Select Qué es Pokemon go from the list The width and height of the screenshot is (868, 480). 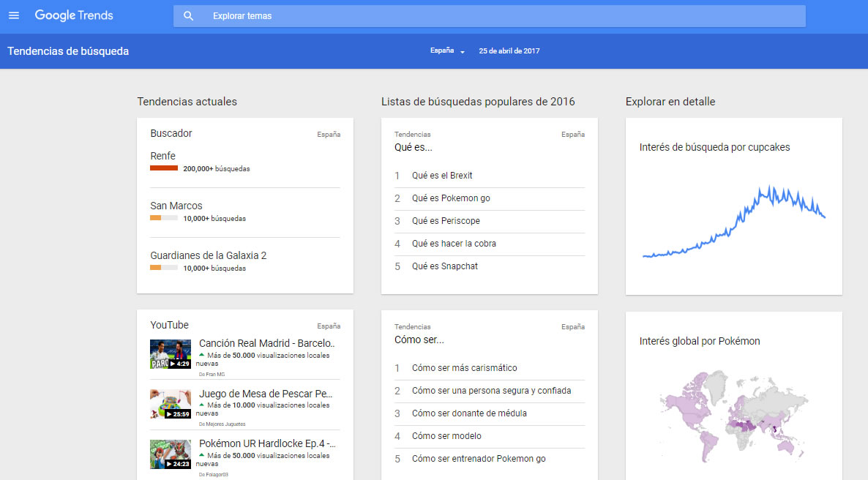pos(452,198)
